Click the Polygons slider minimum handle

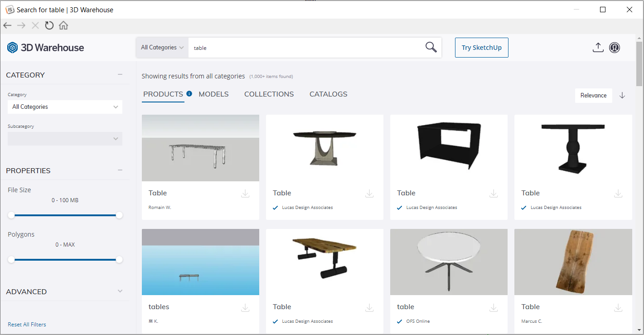(x=11, y=260)
